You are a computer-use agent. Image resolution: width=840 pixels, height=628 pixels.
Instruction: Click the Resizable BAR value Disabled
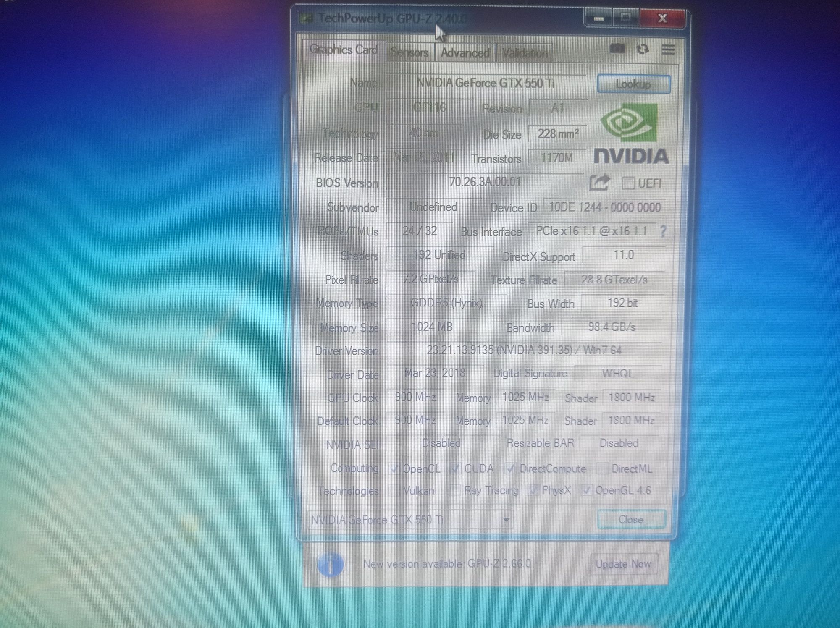coord(619,443)
